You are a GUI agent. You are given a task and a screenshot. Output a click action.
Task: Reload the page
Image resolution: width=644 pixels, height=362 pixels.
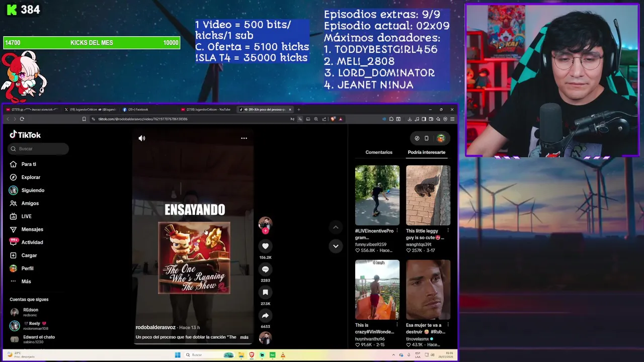tap(22, 119)
